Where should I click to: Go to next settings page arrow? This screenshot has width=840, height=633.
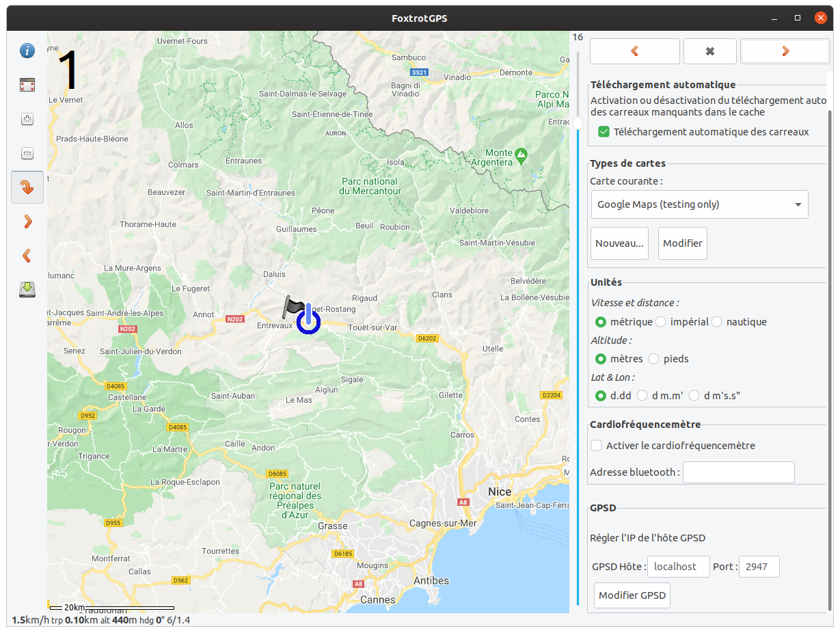[785, 51]
